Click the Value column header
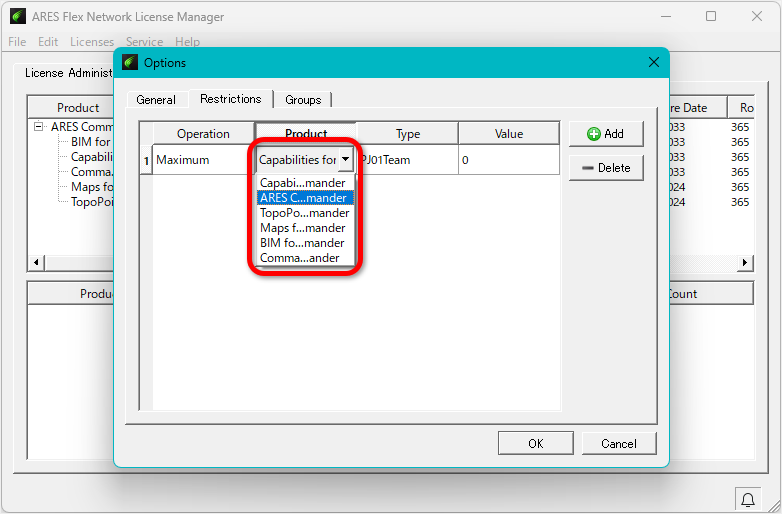Image resolution: width=782 pixels, height=514 pixels. (x=509, y=134)
